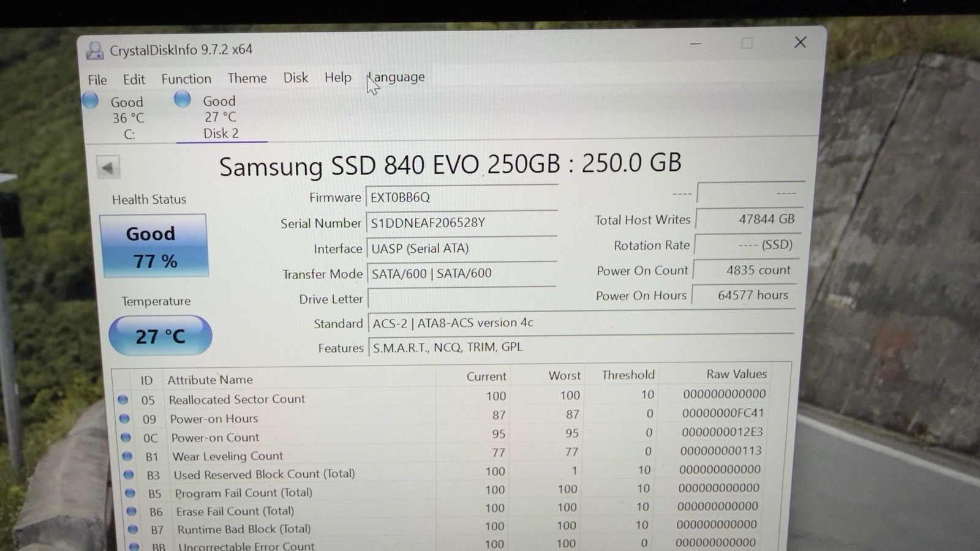Click the Transfer Mode label
The image size is (980, 551).
(x=322, y=274)
